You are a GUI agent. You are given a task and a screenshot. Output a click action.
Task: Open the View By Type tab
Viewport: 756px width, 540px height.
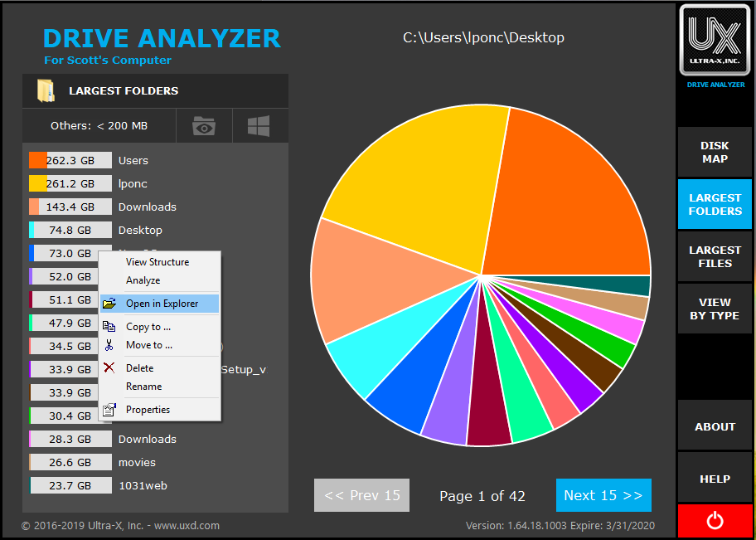[715, 309]
